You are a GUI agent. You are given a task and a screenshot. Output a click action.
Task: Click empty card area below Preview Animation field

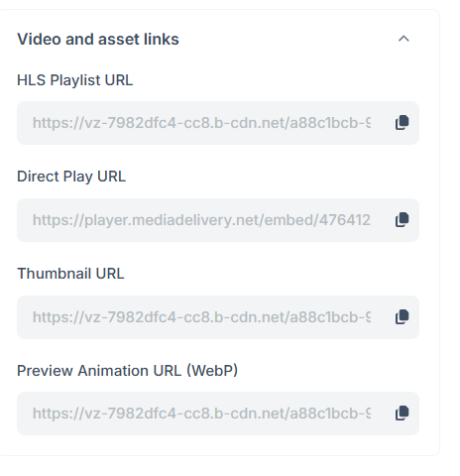218,445
